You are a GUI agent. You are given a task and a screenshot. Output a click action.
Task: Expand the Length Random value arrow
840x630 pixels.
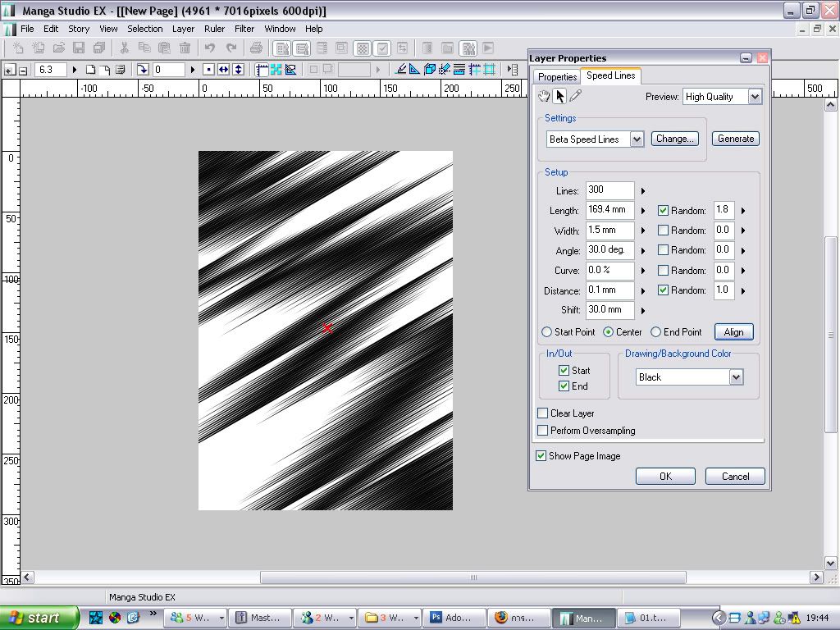(x=743, y=211)
